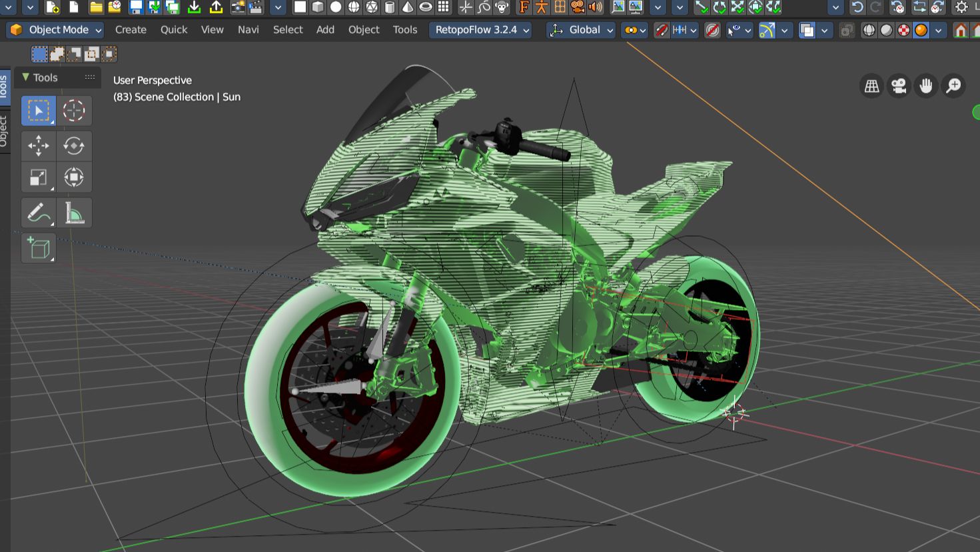The image size is (980, 552).
Task: Select the Measure tool
Action: click(x=73, y=213)
